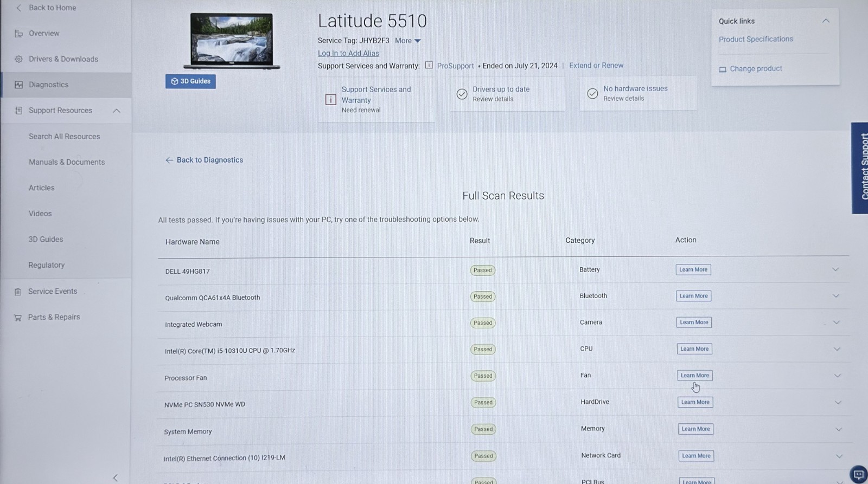Open Manuals & Documents in sidebar

tap(67, 162)
